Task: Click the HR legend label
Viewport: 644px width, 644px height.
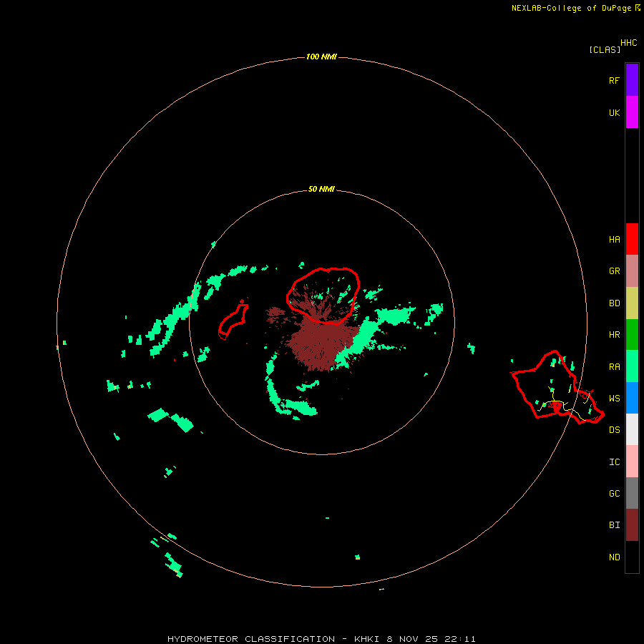Action: tap(614, 335)
